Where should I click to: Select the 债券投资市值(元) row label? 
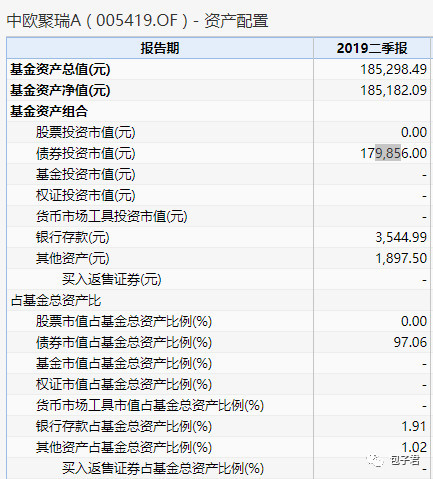click(x=86, y=153)
